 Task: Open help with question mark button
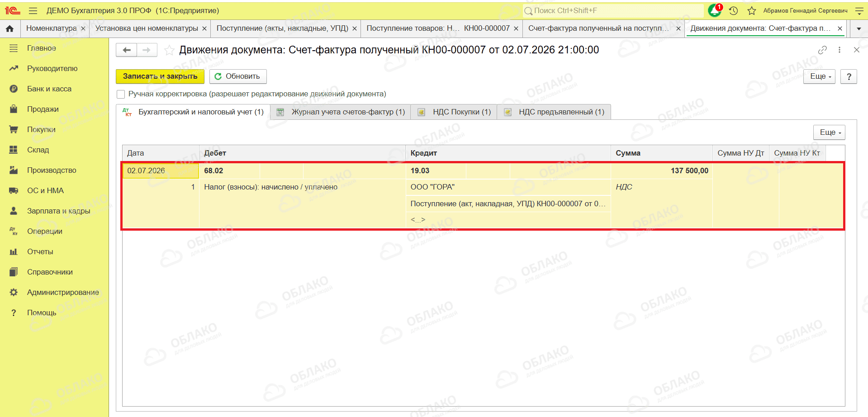(x=849, y=76)
